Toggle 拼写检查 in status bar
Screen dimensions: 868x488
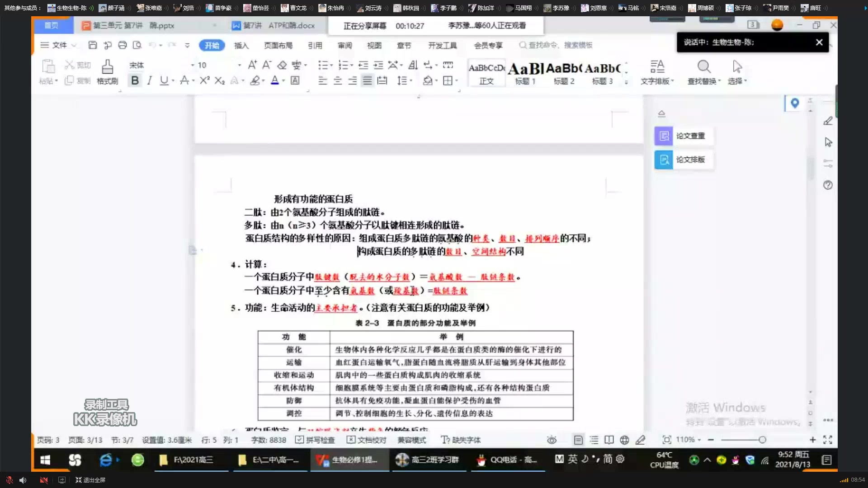tap(315, 440)
